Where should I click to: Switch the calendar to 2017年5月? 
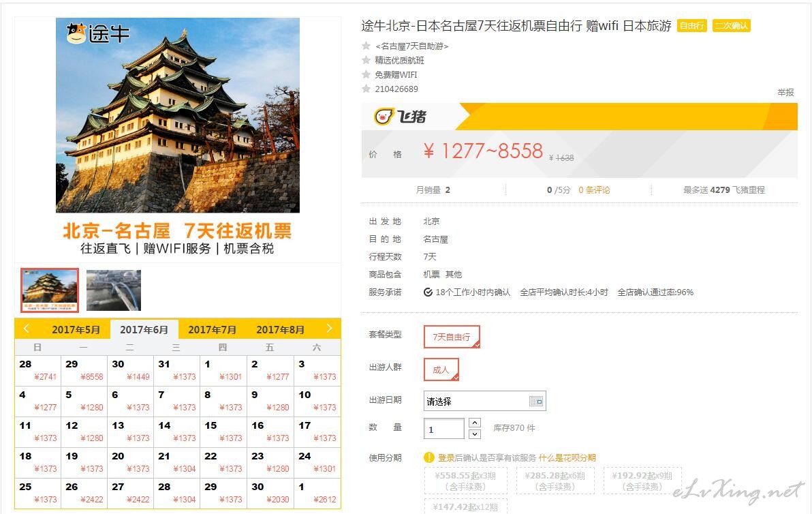click(x=76, y=329)
